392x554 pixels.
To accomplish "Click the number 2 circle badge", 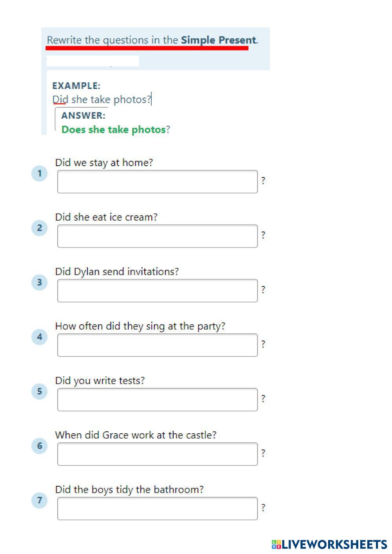I will click(x=39, y=228).
